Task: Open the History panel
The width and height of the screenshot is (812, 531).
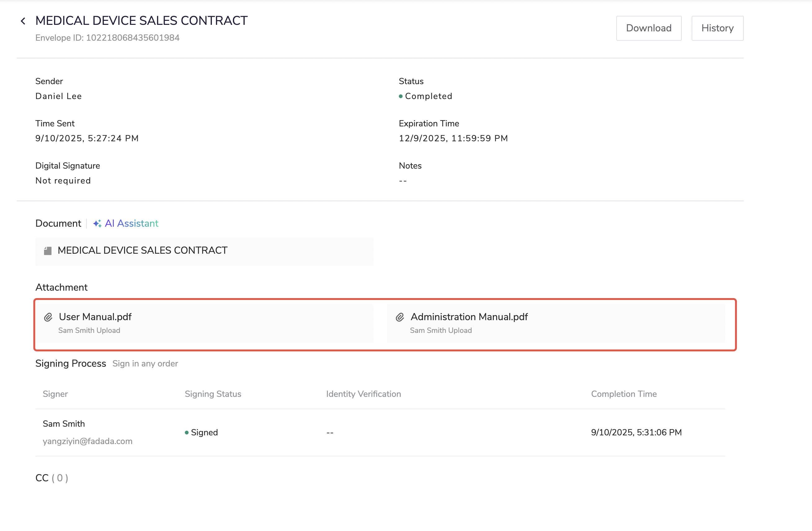Action: point(717,28)
